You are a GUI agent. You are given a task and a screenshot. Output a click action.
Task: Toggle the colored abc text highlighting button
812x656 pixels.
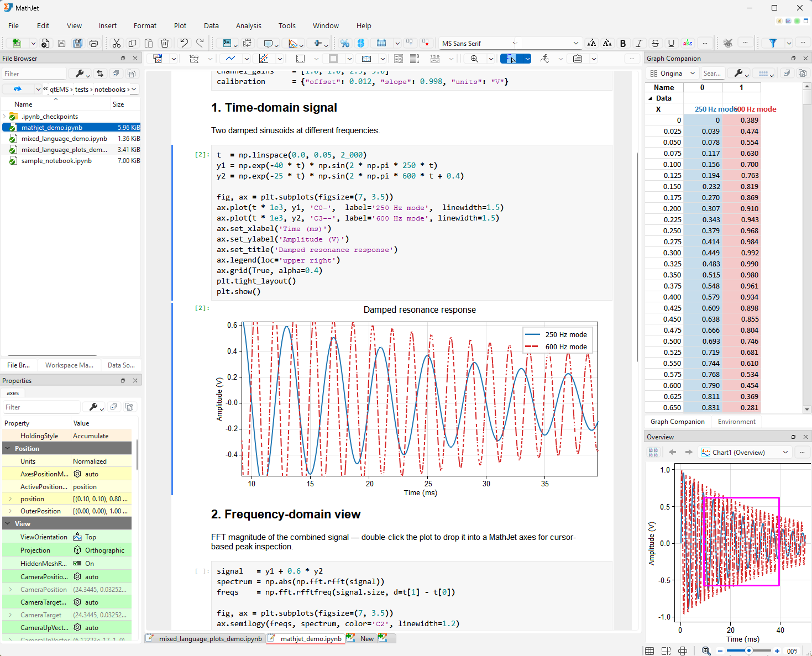coord(688,43)
